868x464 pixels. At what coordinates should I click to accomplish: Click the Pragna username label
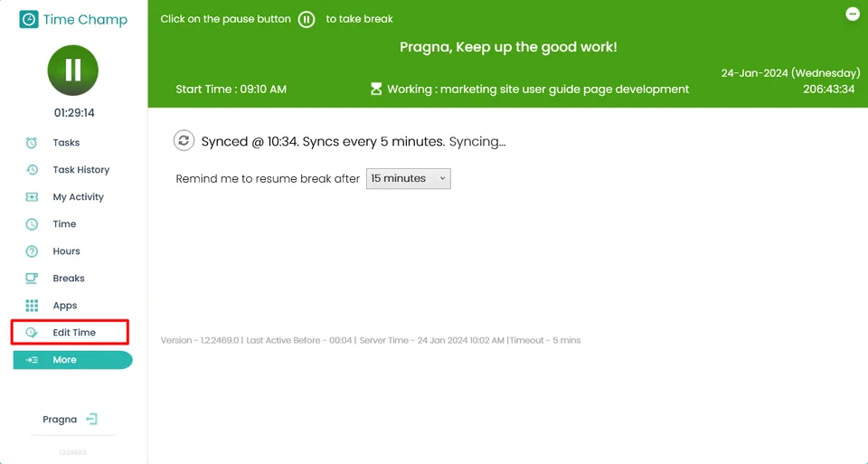(x=60, y=420)
